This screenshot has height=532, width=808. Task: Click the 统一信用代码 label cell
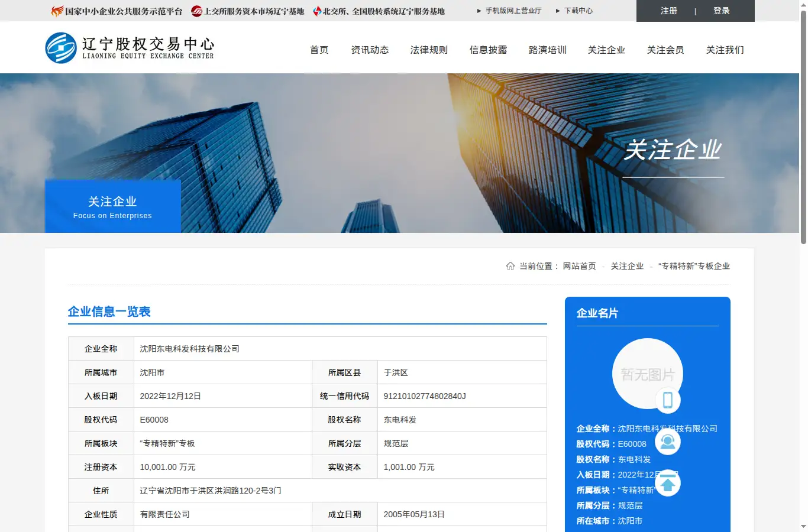pyautogui.click(x=345, y=396)
